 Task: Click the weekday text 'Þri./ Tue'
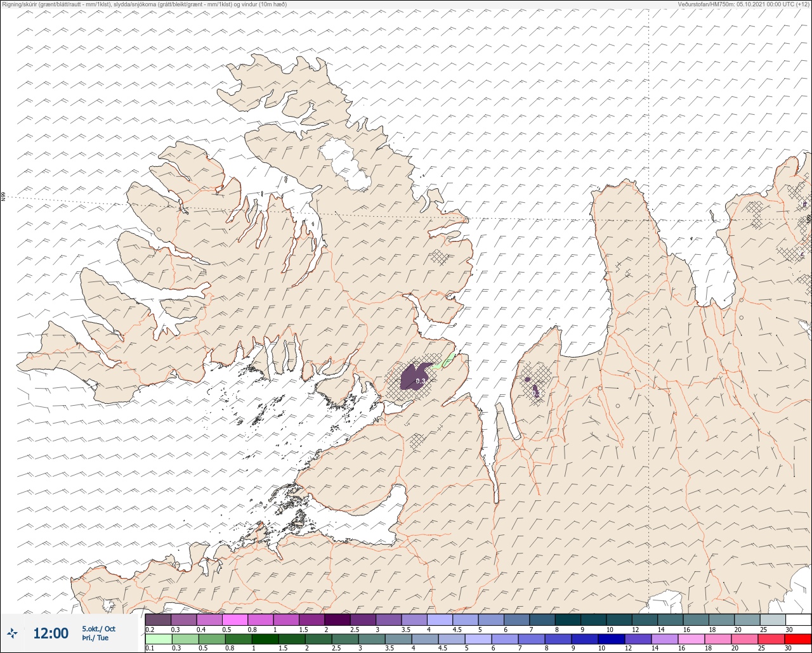click(x=95, y=638)
